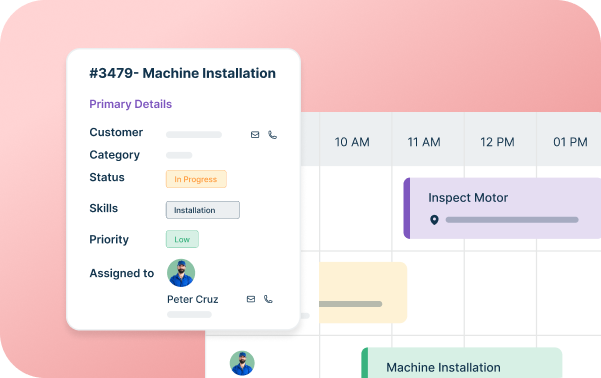Call Peter Cruz via phone icon
This screenshot has height=378, width=601.
click(x=268, y=299)
